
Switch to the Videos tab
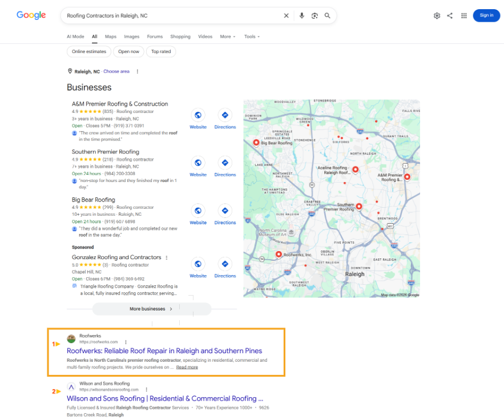coord(205,37)
